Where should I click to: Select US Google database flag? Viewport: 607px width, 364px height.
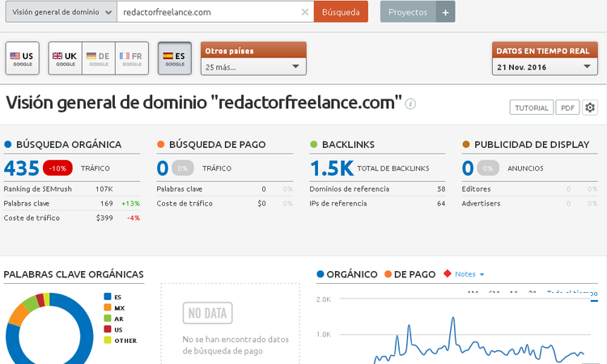(23, 58)
